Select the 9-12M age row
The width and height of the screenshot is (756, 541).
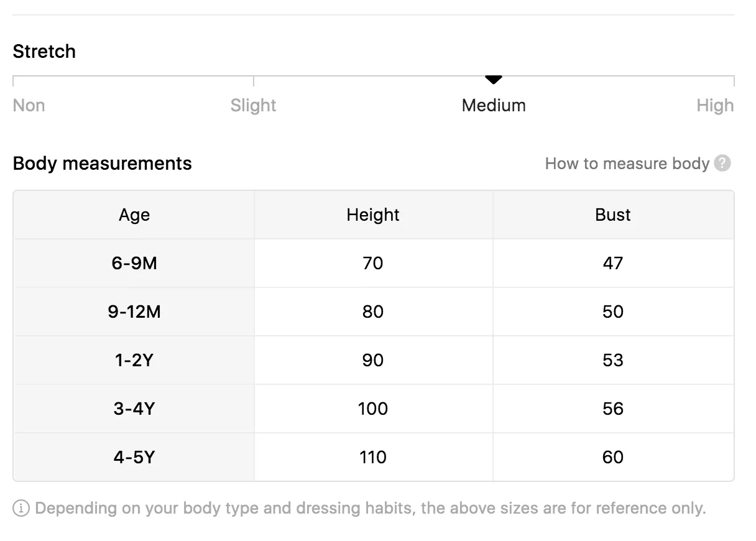374,312
